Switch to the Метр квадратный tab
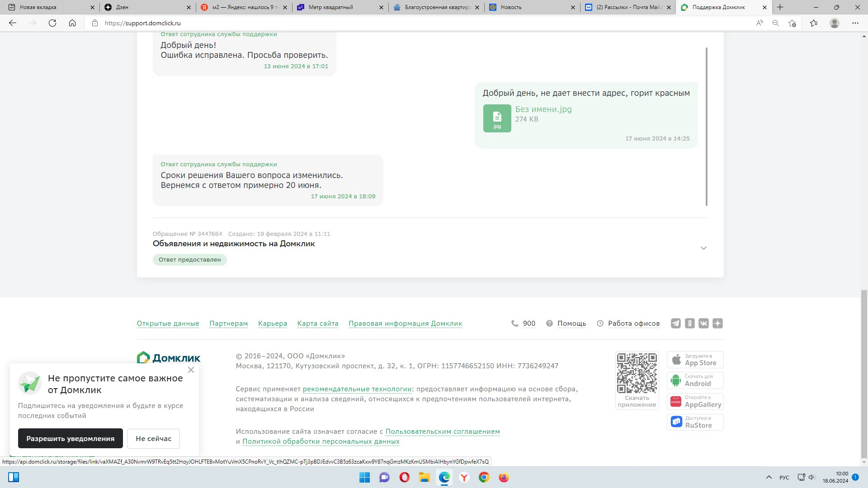This screenshot has height=488, width=868. [330, 7]
